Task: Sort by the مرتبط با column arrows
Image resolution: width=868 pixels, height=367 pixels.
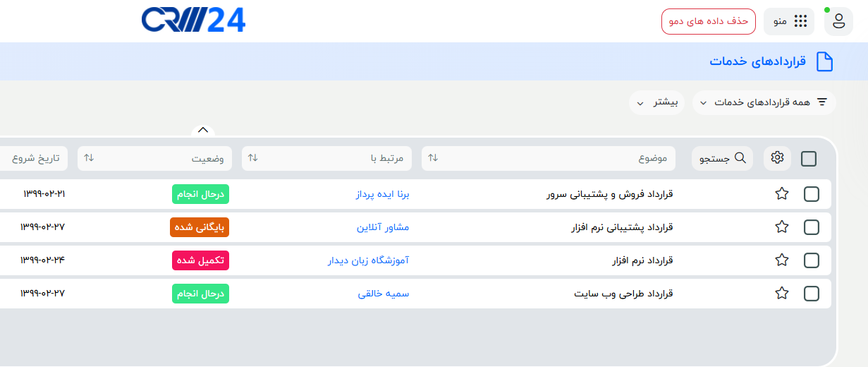Action: coord(253,158)
